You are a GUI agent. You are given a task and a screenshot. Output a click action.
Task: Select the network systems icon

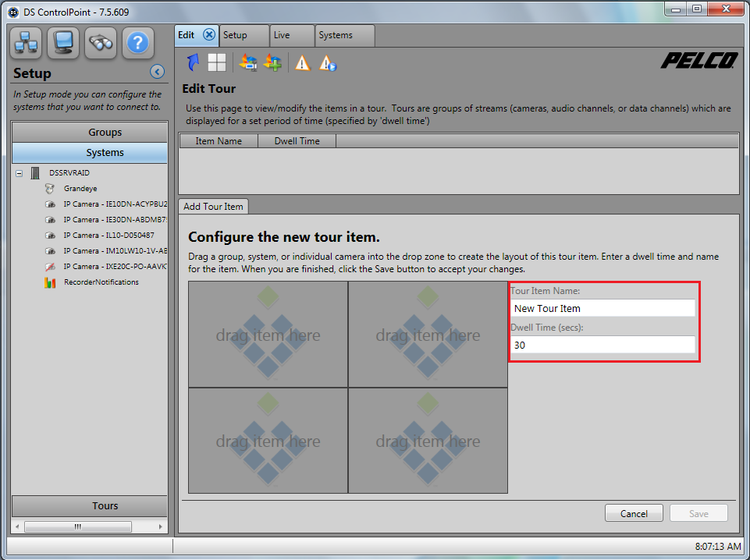[26, 43]
